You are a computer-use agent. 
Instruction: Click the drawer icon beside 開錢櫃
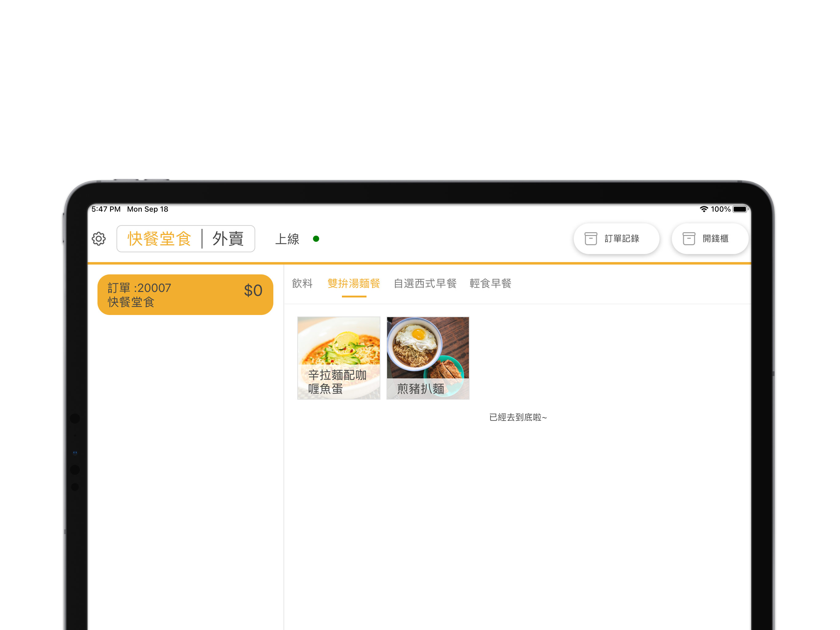tap(688, 239)
